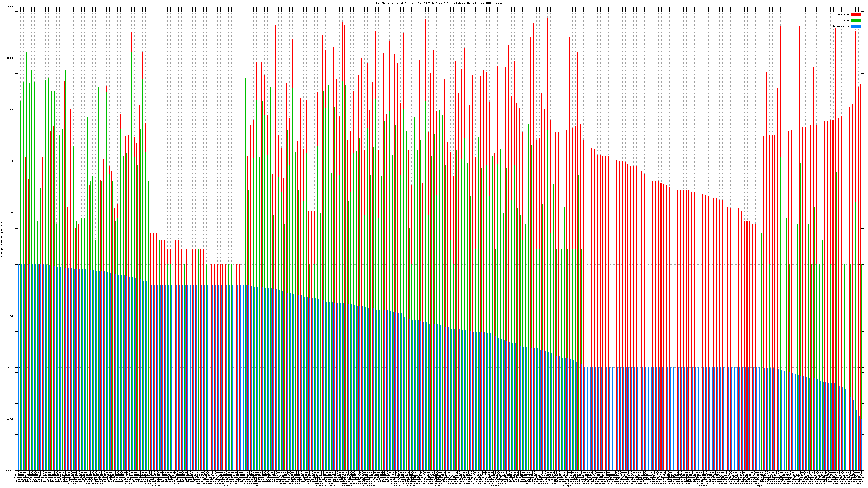Click the '6 hops' x-axis label near the center-left
Viewport: 868px width, 488px height.
pos(225,486)
